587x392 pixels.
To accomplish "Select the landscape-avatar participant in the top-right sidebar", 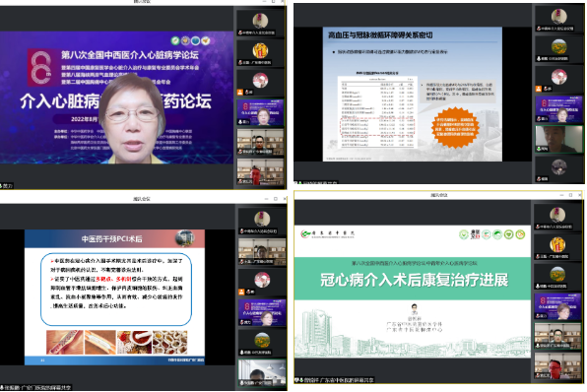I will coord(558,49).
